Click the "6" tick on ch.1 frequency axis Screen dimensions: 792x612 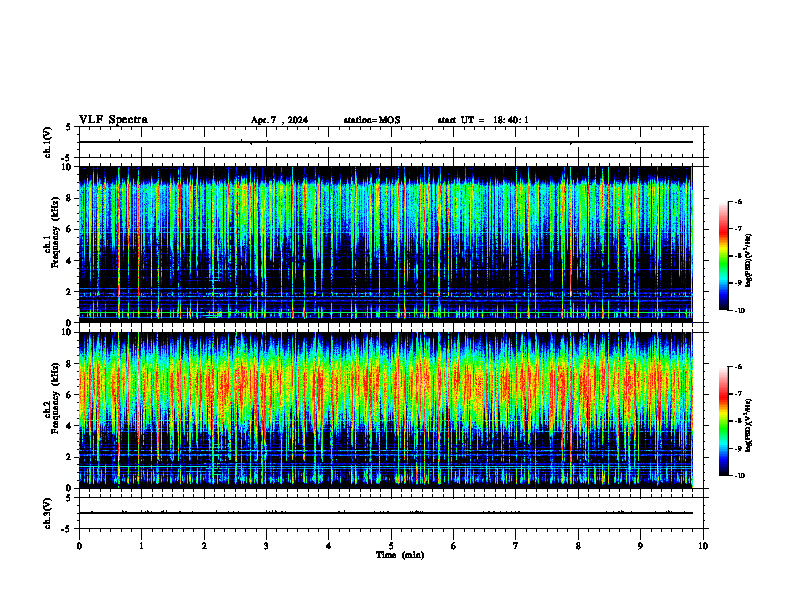pos(71,229)
